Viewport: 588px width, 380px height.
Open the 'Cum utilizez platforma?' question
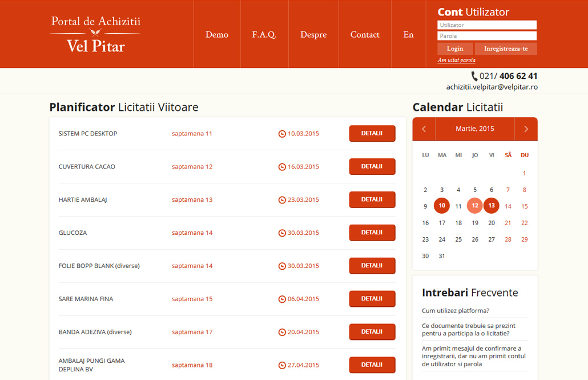(x=455, y=310)
